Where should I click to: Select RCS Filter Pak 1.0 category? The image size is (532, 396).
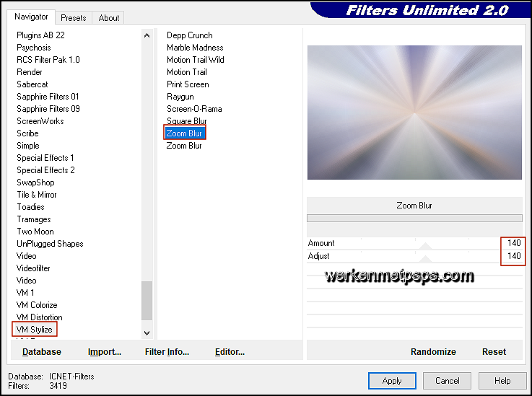pyautogui.click(x=48, y=60)
